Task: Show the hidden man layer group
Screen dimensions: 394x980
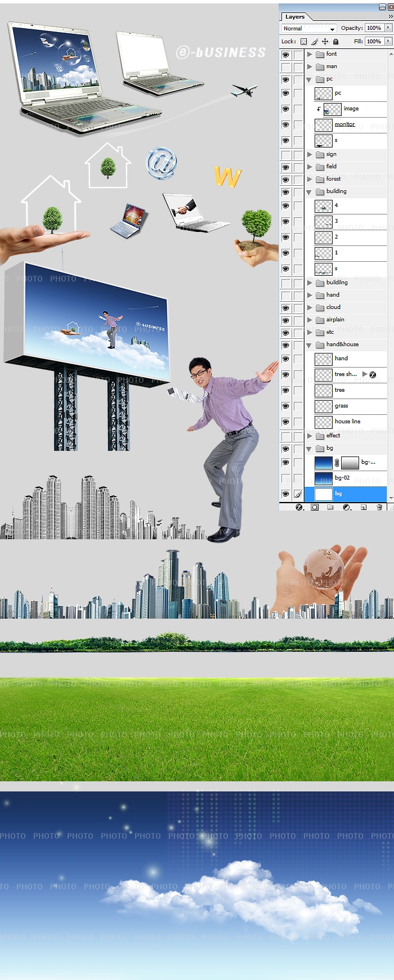Action: (285, 67)
